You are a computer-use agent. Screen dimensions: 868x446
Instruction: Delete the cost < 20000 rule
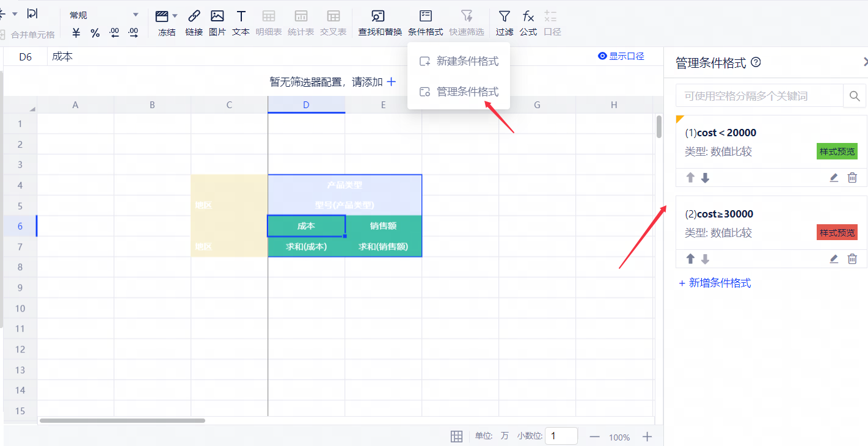click(852, 178)
